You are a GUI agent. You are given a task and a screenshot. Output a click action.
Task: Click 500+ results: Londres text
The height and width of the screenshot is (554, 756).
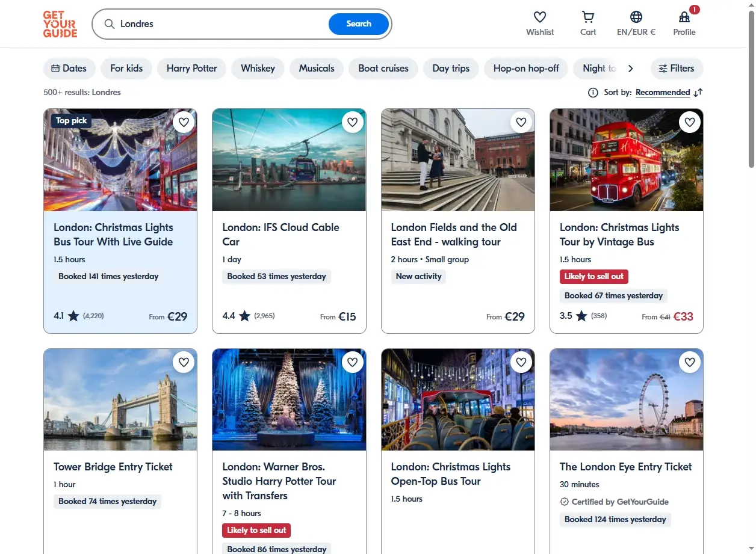click(x=82, y=93)
